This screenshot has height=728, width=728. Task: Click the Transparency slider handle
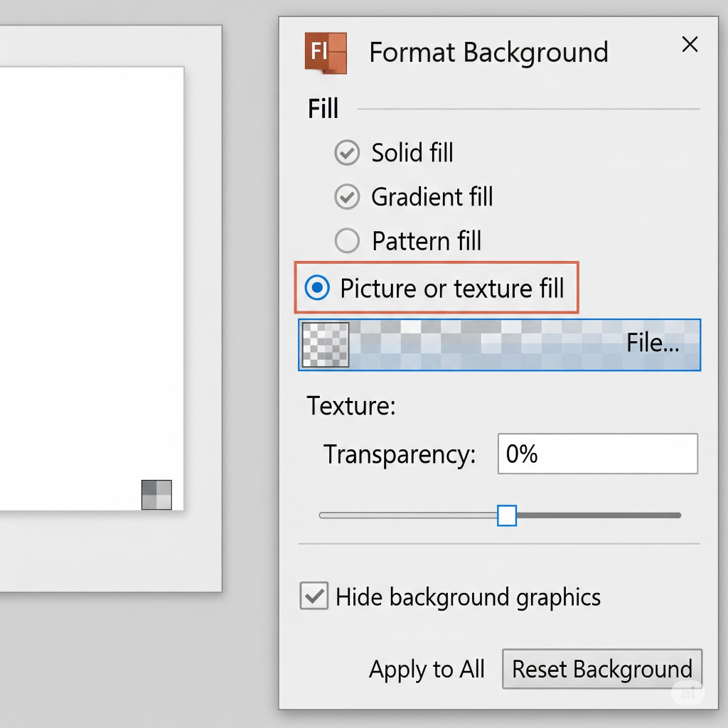pos(506,515)
